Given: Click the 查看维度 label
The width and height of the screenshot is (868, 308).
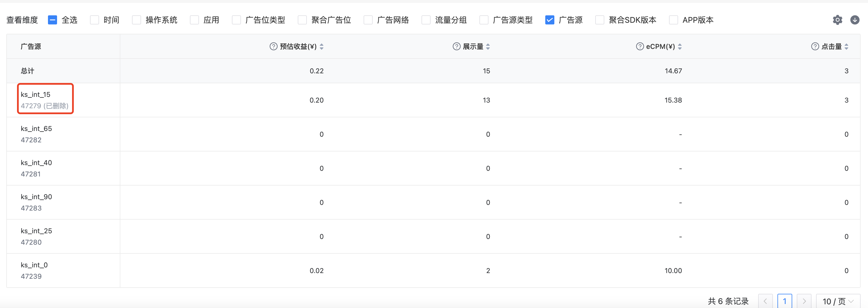Looking at the screenshot, I should (22, 20).
